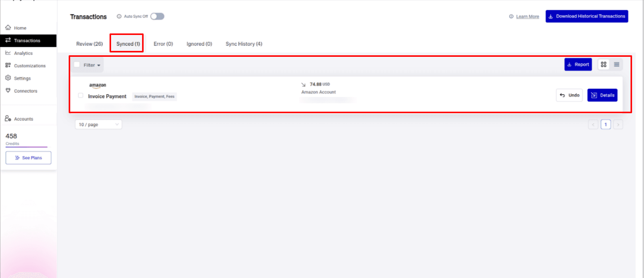
Task: Click the Customizations grid icon
Action: [8, 65]
